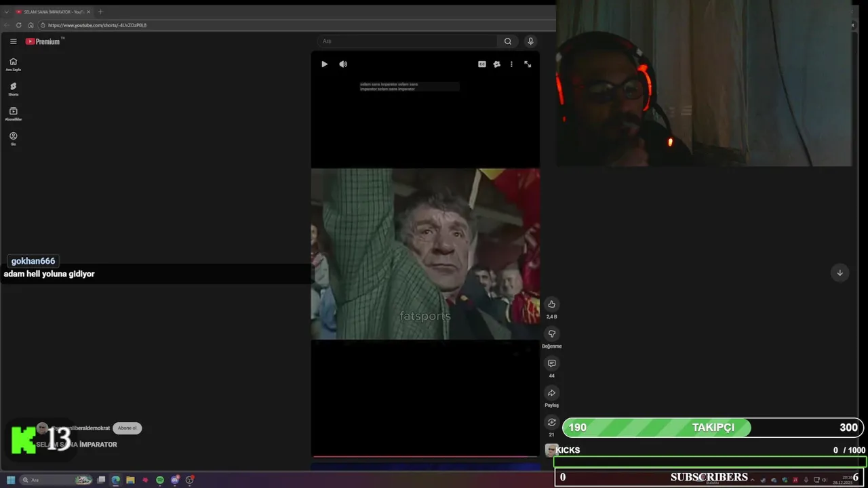Open File Explorer from the taskbar

130,480
